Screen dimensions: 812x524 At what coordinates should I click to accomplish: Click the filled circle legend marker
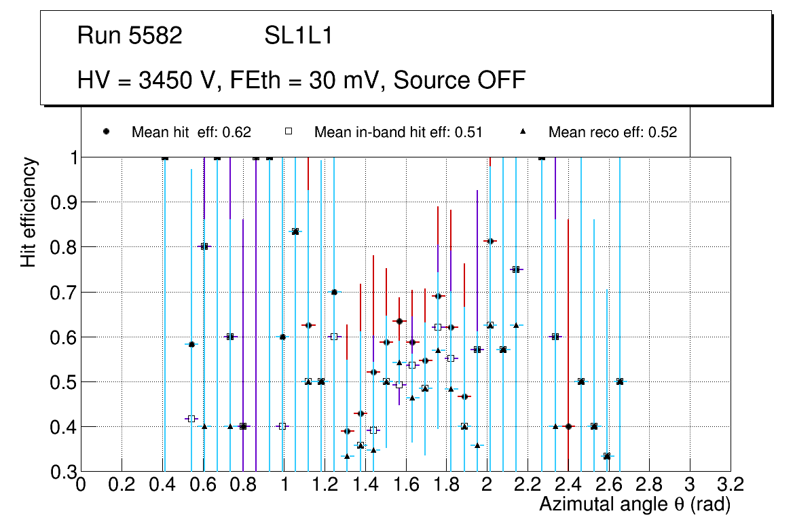[107, 132]
